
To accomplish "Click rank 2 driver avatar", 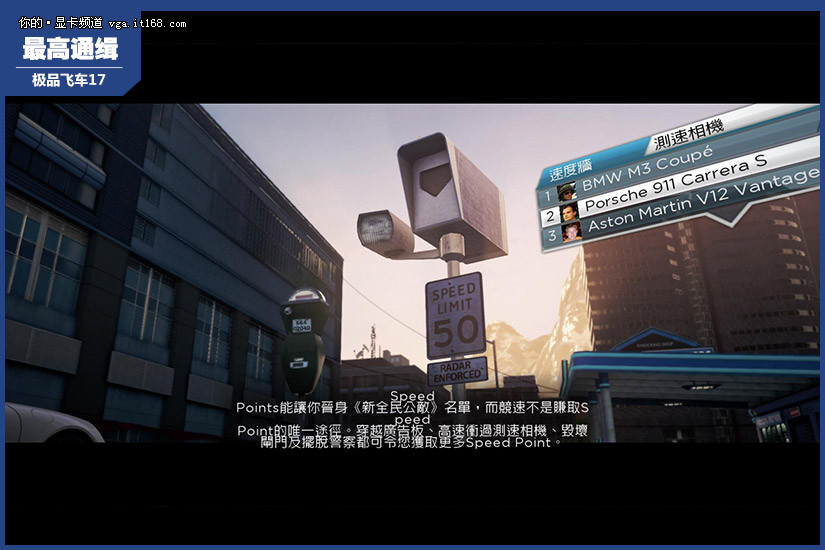I will coord(569,212).
